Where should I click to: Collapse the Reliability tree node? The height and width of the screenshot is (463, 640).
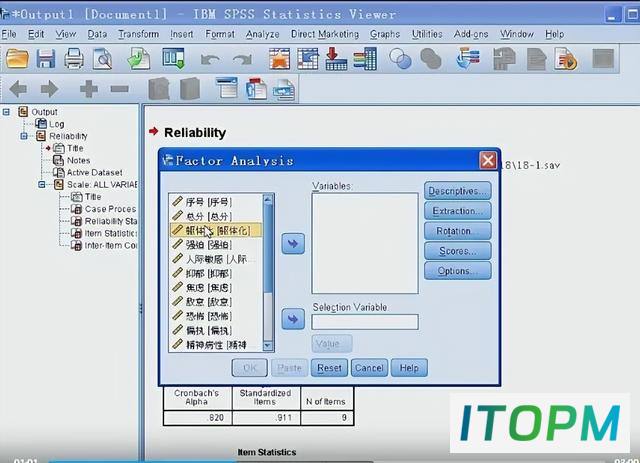coord(24,136)
